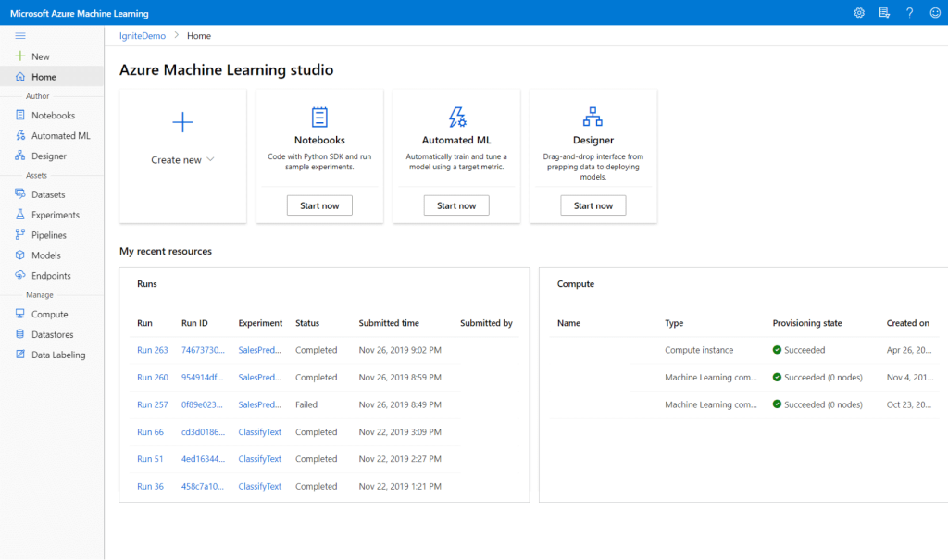Image resolution: width=948 pixels, height=560 pixels.
Task: Open run ID 74673730... link
Action: tap(203, 350)
